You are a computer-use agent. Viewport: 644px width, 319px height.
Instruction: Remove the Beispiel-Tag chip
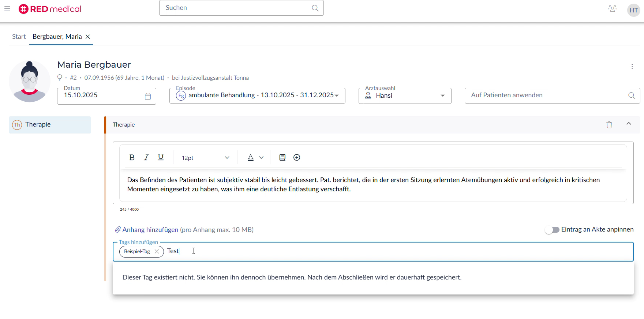(157, 252)
